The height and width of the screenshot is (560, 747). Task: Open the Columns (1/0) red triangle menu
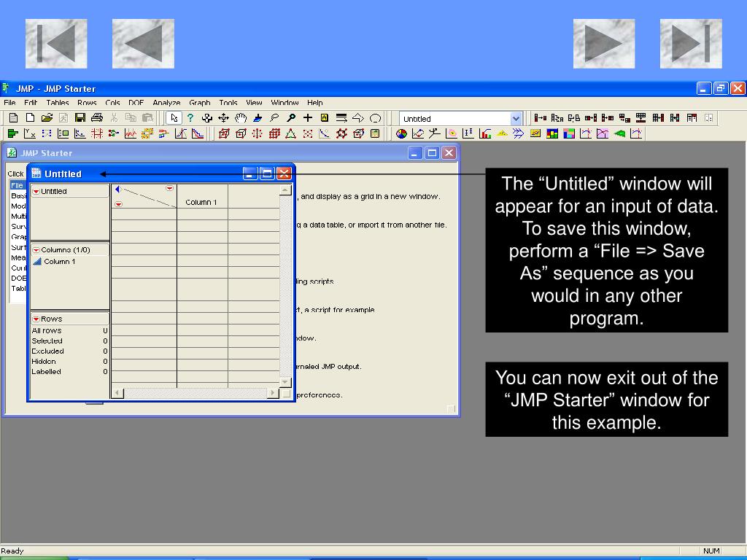click(x=36, y=250)
